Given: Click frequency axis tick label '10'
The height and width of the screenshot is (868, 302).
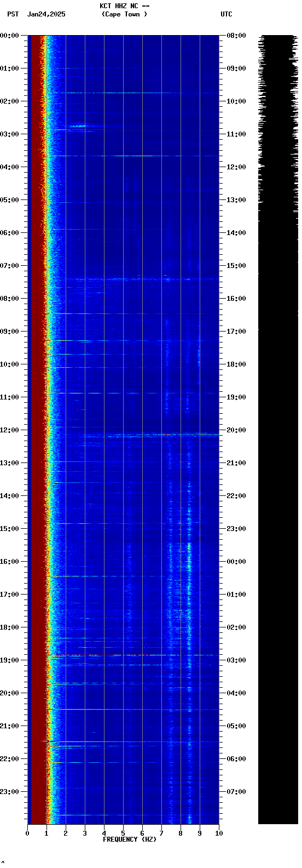Looking at the screenshot, I should (219, 833).
